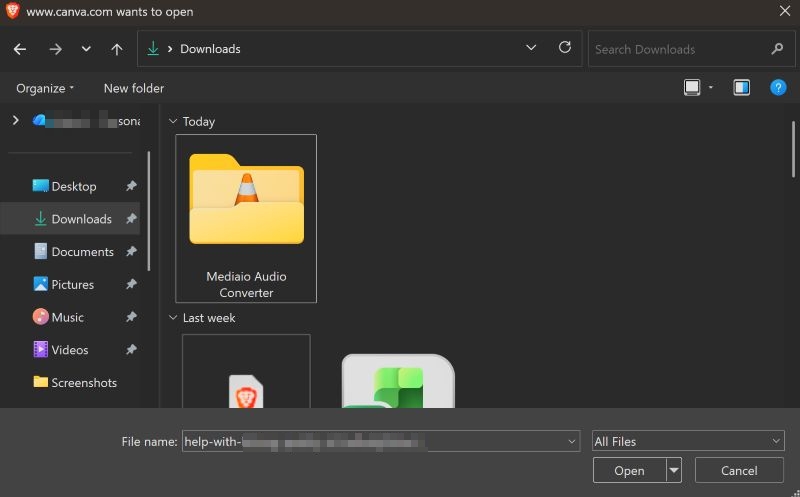Expand the Open button split arrow
The width and height of the screenshot is (800, 497).
tap(674, 470)
